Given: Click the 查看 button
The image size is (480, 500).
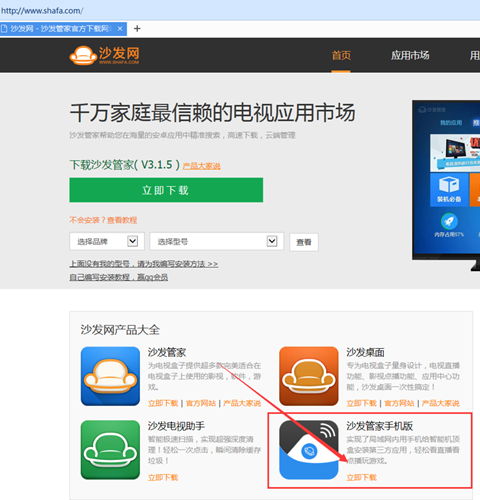Looking at the screenshot, I should (304, 242).
